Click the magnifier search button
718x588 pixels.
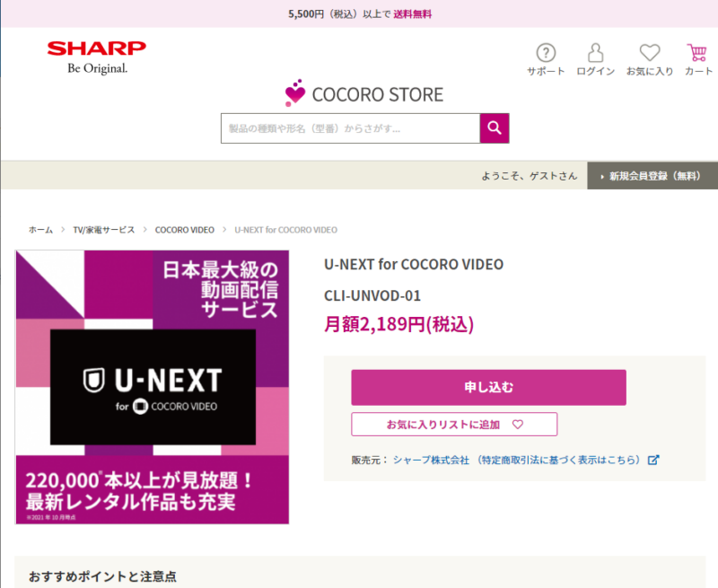tap(495, 128)
